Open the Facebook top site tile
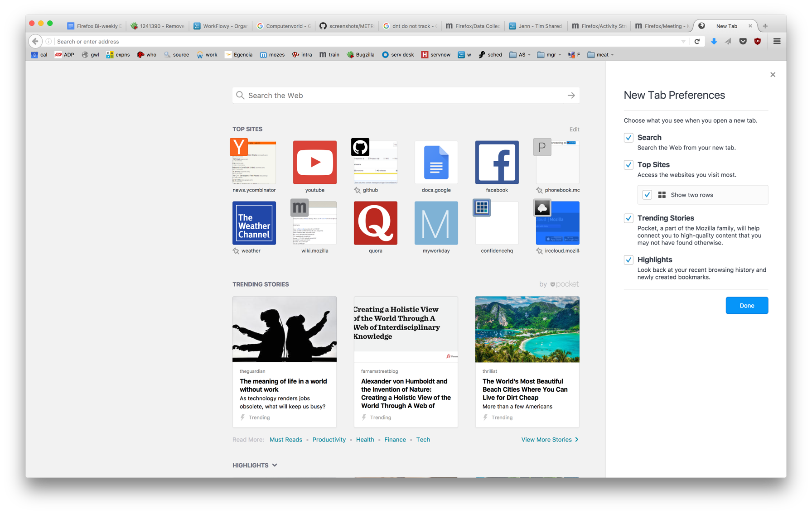This screenshot has width=812, height=514. 497,162
